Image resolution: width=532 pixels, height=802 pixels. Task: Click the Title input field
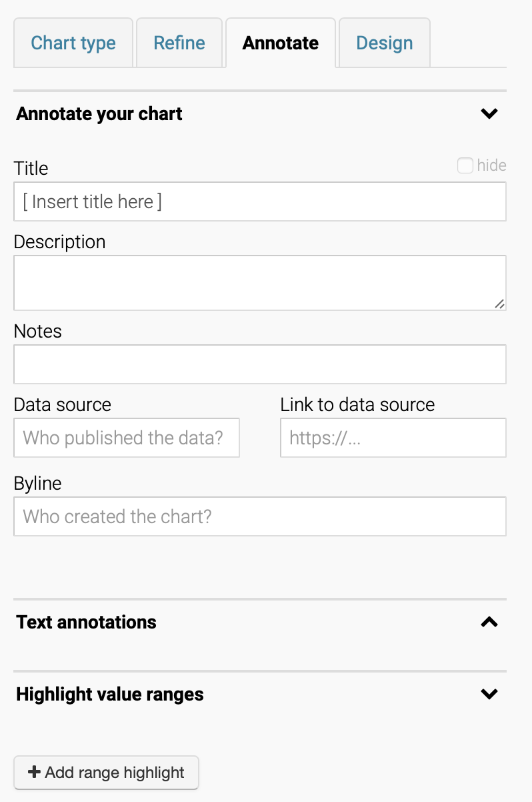pyautogui.click(x=260, y=202)
